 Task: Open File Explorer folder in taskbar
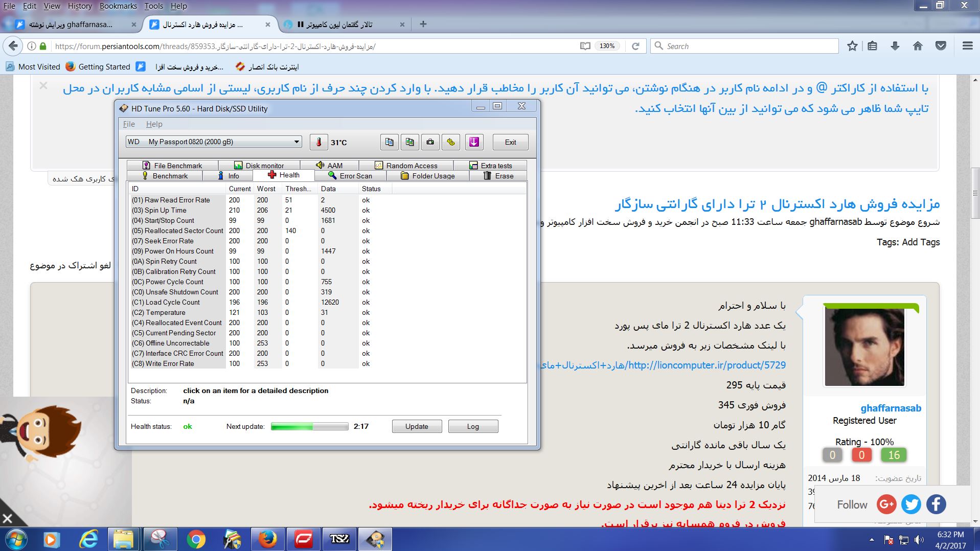tap(123, 539)
